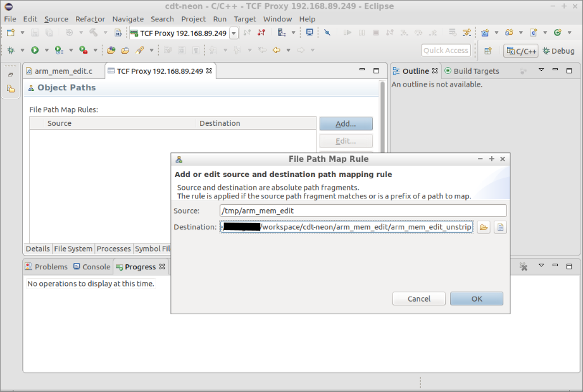The width and height of the screenshot is (583, 392).
Task: Switch to the C/C++ perspective
Action: (522, 51)
